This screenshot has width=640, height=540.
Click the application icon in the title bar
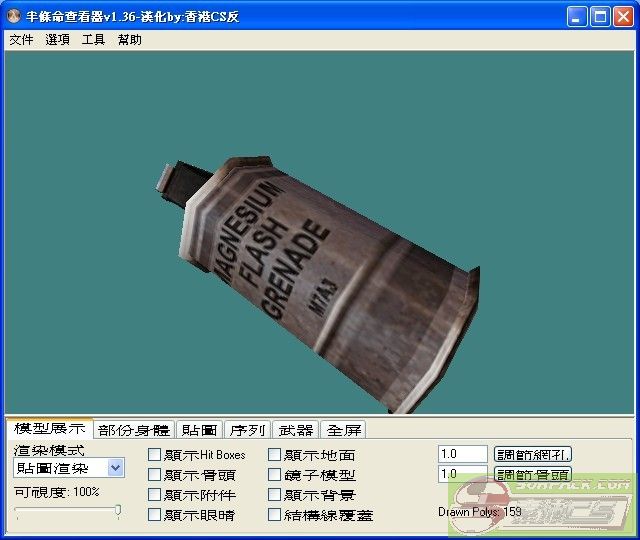[14, 16]
